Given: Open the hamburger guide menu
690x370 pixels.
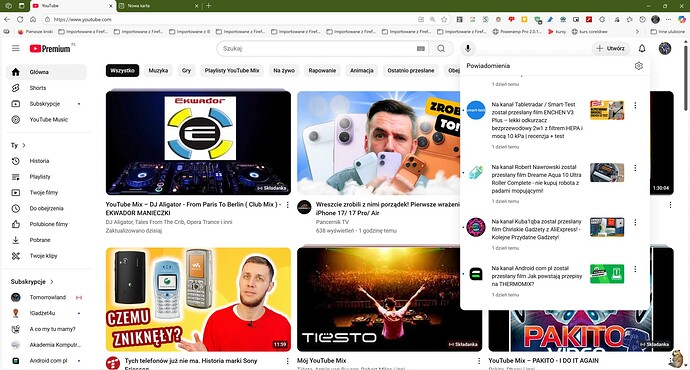Looking at the screenshot, I should [x=15, y=48].
